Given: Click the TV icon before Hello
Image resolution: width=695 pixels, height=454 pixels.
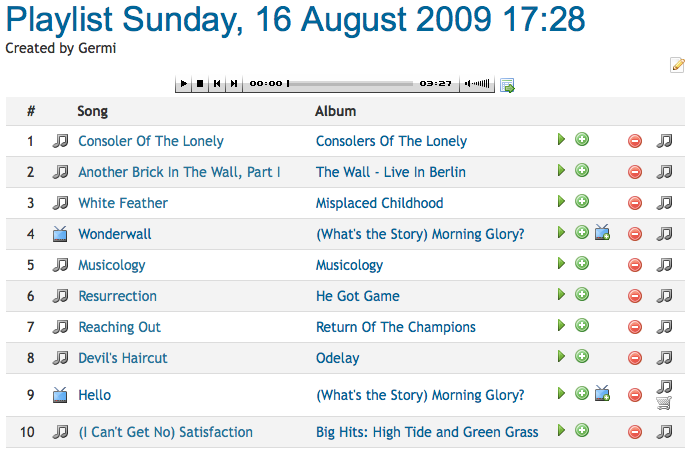Looking at the screenshot, I should pos(60,395).
